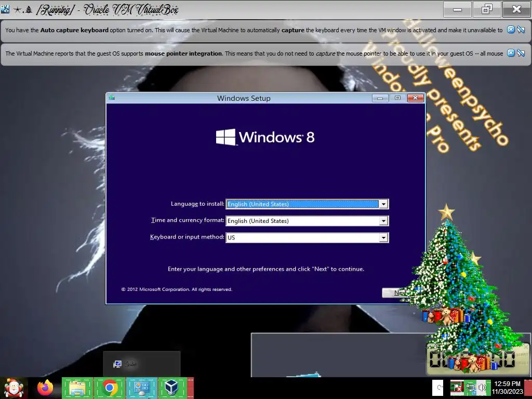
Task: Minimize the Windows Setup dialog
Action: [x=380, y=98]
